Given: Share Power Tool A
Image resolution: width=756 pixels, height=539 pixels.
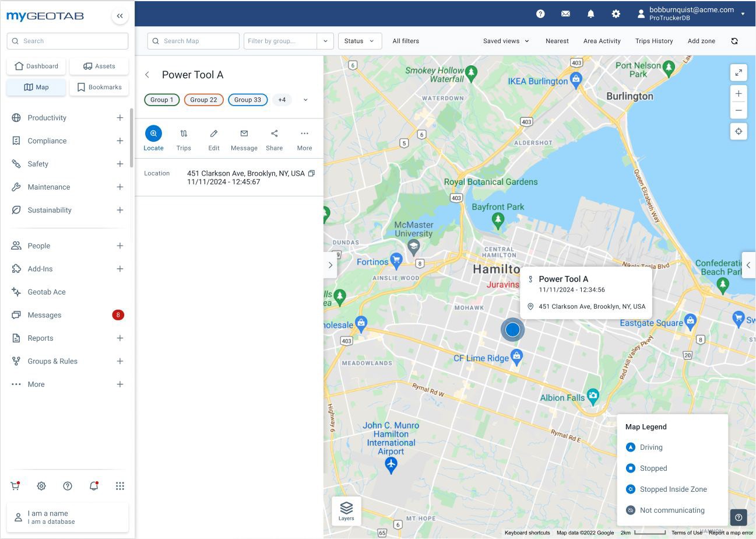Looking at the screenshot, I should coord(274,139).
